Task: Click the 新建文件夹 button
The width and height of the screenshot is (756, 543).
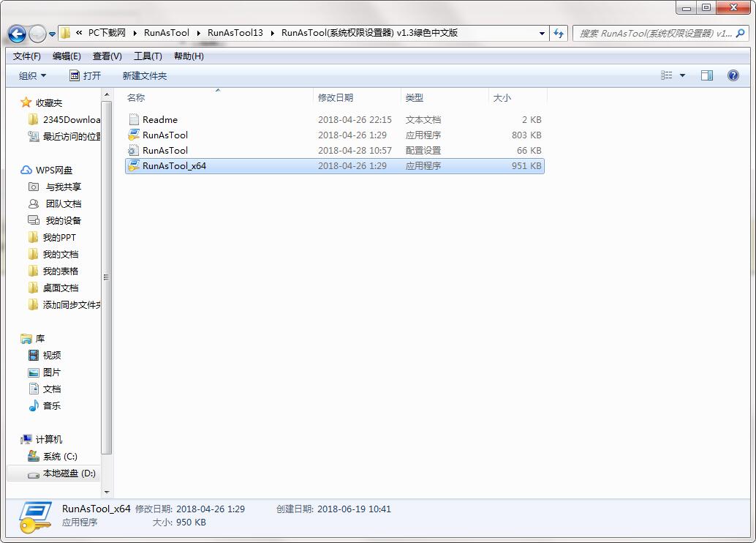Action: tap(144, 75)
